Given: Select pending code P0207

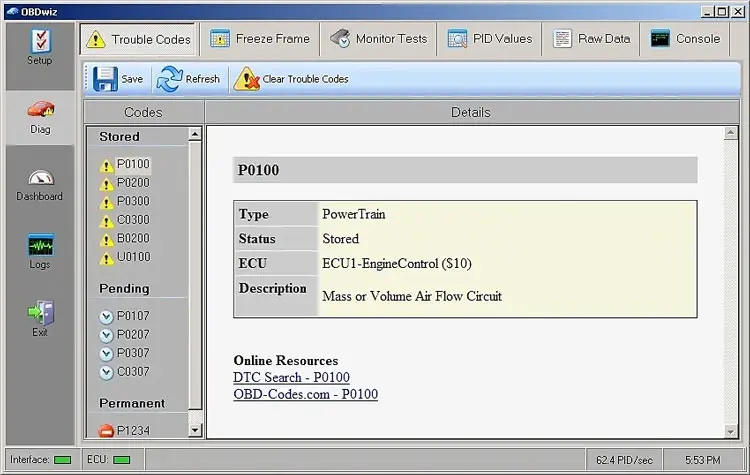Looking at the screenshot, I should click(x=133, y=334).
